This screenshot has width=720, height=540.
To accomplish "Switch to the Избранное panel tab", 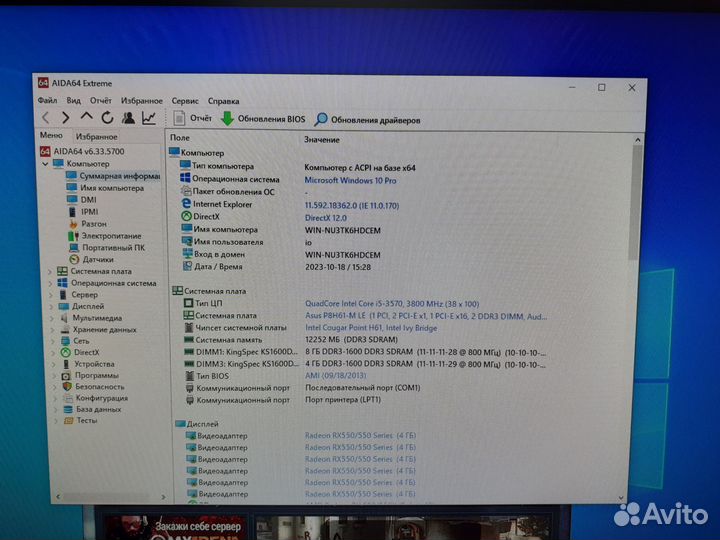I will point(96,136).
